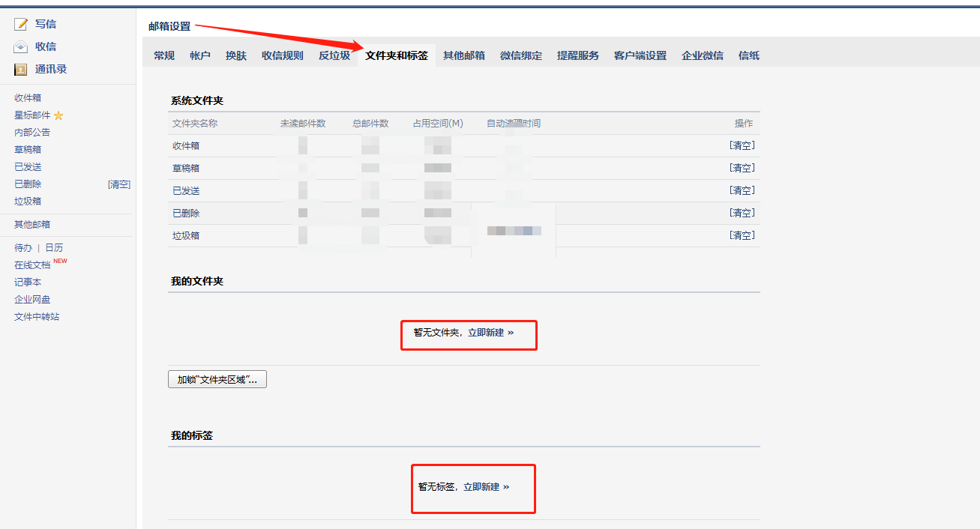This screenshot has width=980, height=529.
Task: Switch to the 企业微信 tab
Action: coord(703,55)
